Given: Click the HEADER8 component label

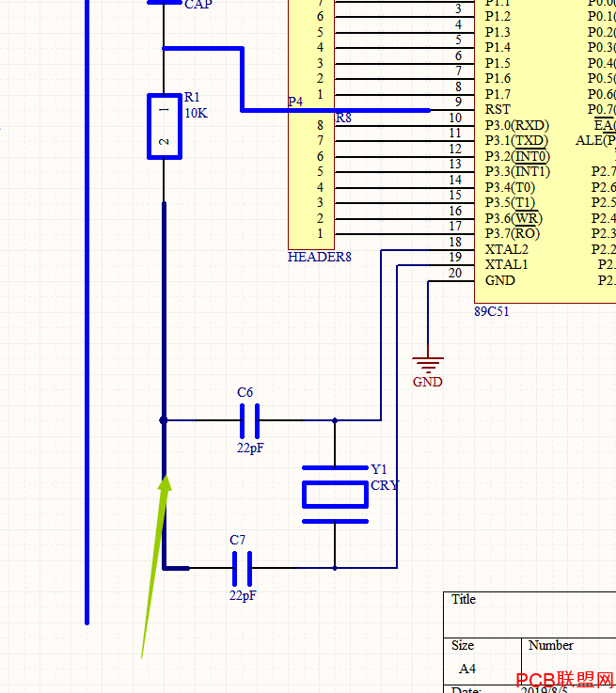Looking at the screenshot, I should 320,257.
